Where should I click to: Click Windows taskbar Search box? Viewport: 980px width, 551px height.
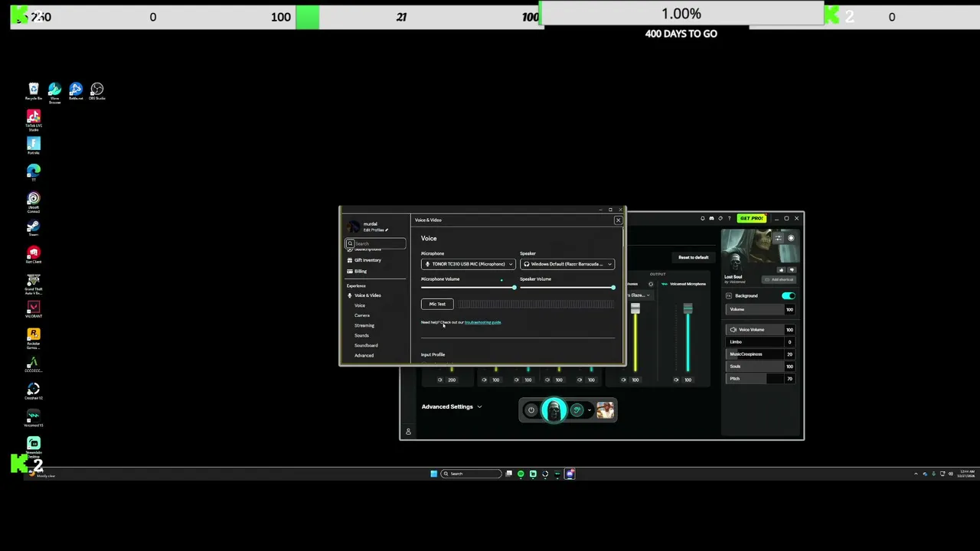pyautogui.click(x=471, y=474)
